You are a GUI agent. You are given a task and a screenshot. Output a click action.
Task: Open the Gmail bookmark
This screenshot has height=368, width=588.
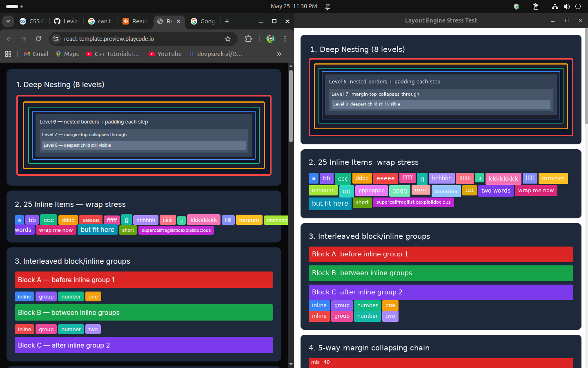(36, 54)
